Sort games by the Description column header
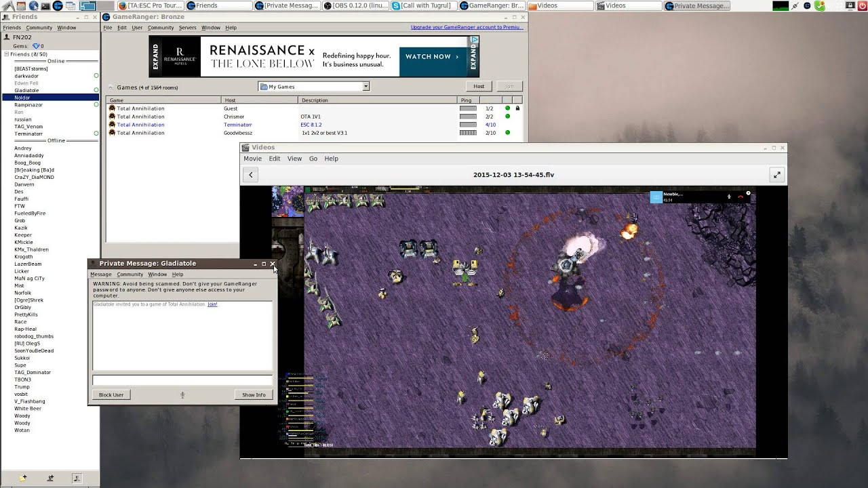Screen dimensions: 868x488 pos(377,100)
